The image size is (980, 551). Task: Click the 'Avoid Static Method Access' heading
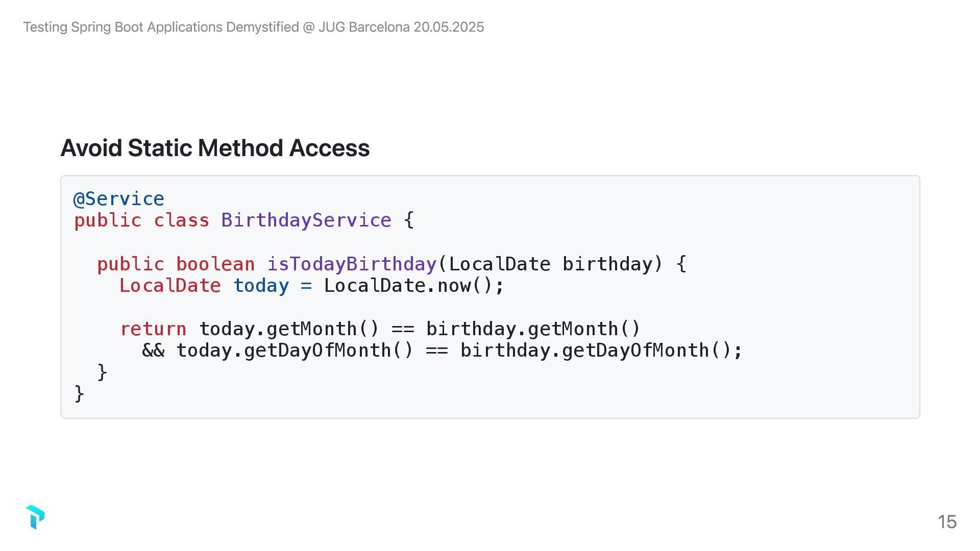coord(215,148)
